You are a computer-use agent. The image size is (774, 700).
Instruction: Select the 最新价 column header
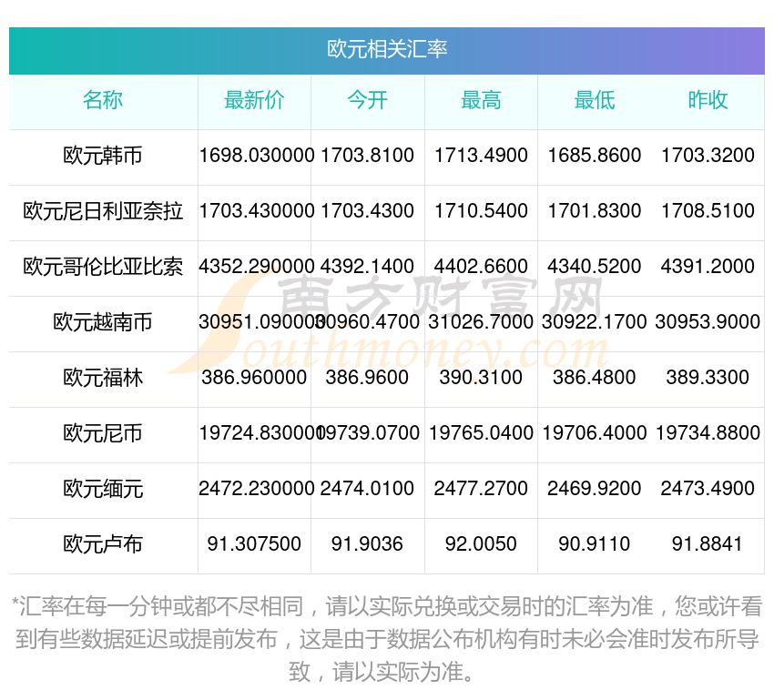point(254,101)
